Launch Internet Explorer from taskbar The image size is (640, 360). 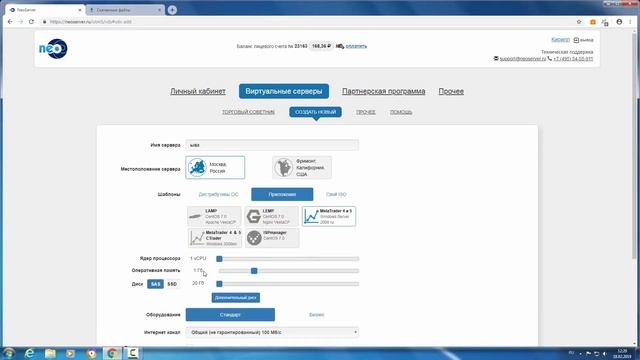click(29, 353)
